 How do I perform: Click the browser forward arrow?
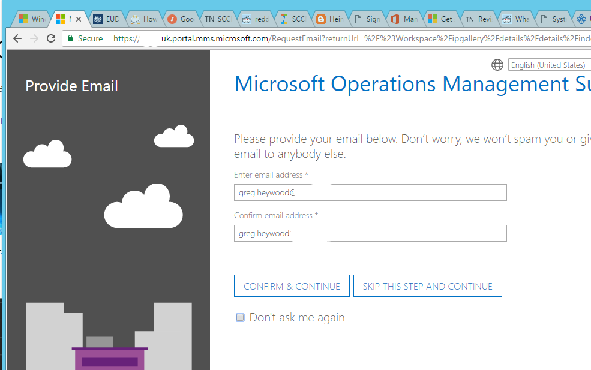click(x=34, y=38)
